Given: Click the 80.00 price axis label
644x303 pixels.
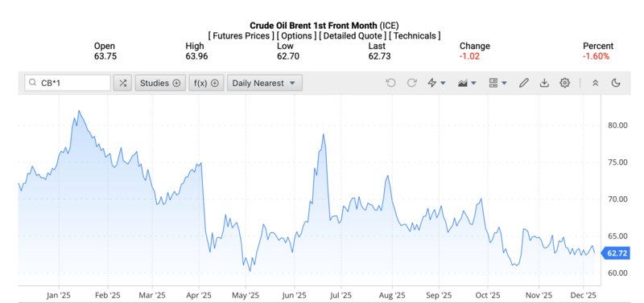Looking at the screenshot, I should point(617,125).
